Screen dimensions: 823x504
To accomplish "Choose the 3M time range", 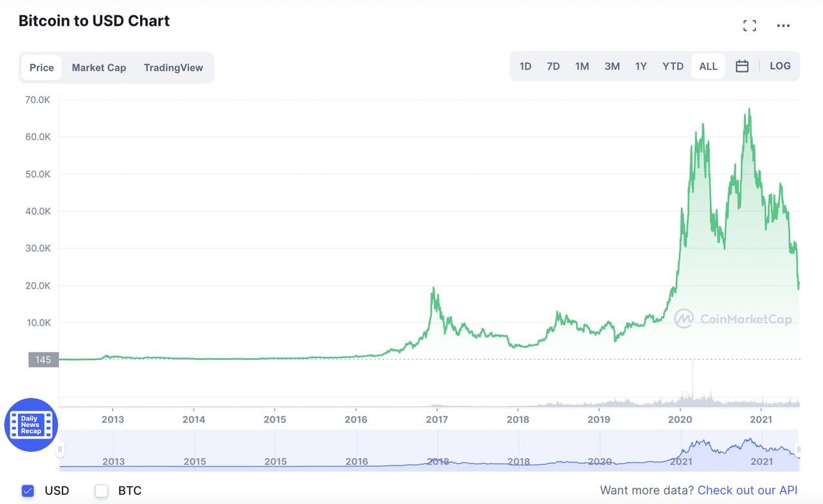I will pos(612,66).
